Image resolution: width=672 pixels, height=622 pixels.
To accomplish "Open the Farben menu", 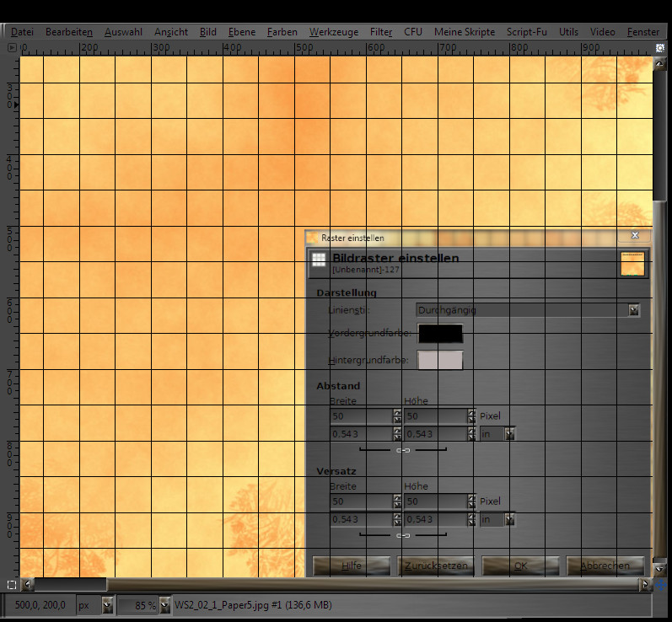I will point(282,32).
